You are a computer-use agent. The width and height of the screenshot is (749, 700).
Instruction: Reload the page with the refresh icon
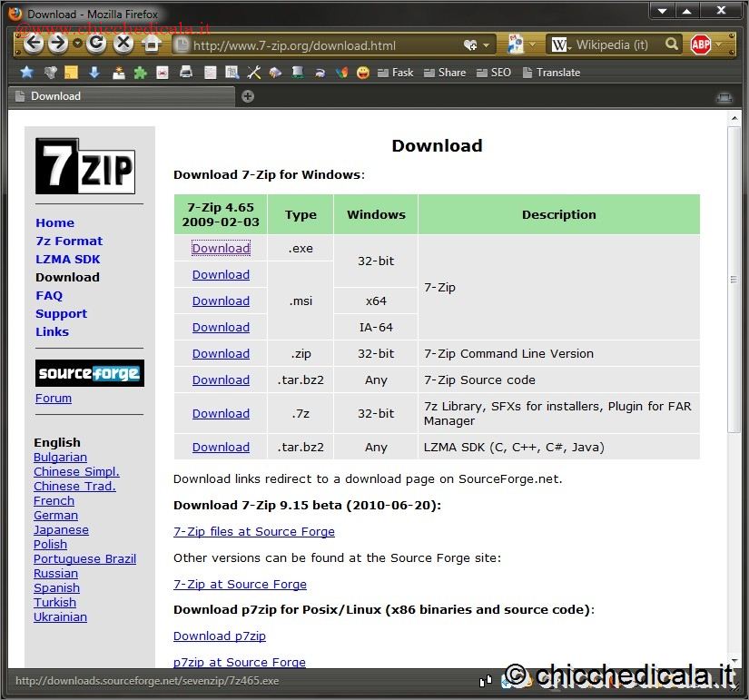[x=96, y=44]
